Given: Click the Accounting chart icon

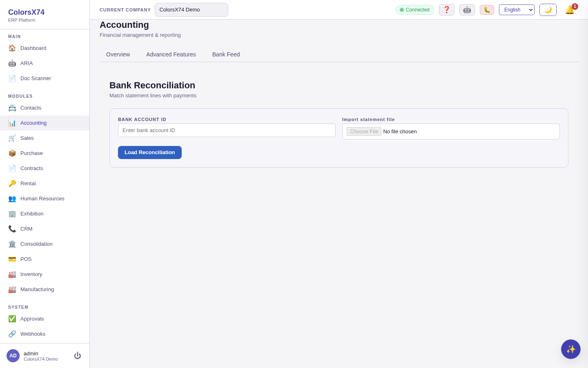Looking at the screenshot, I should click(x=12, y=123).
